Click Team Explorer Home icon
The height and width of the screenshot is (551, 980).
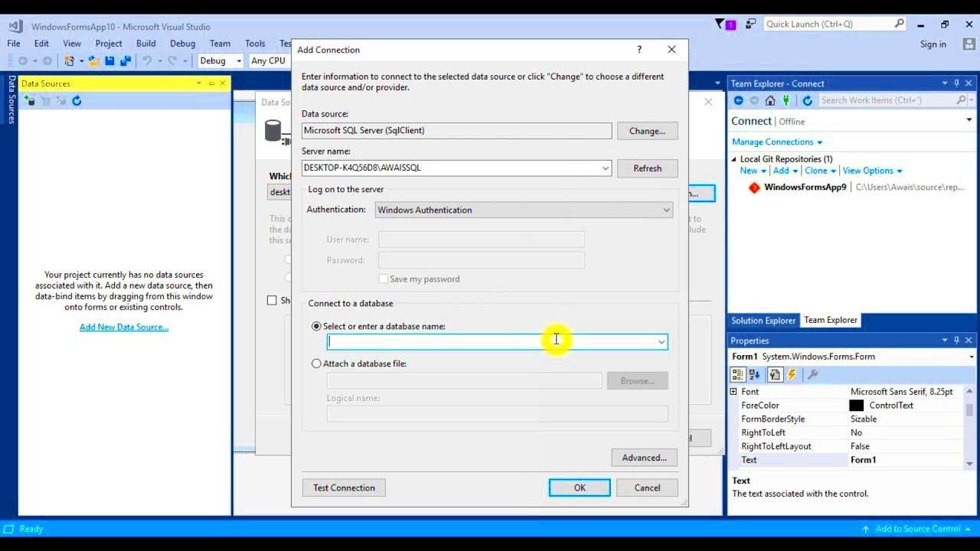770,100
